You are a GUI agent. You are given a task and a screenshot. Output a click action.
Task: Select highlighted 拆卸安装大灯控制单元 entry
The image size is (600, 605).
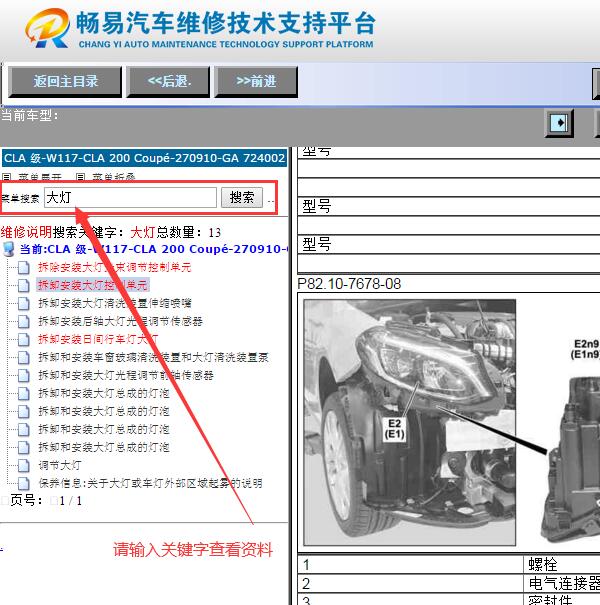click(x=93, y=285)
